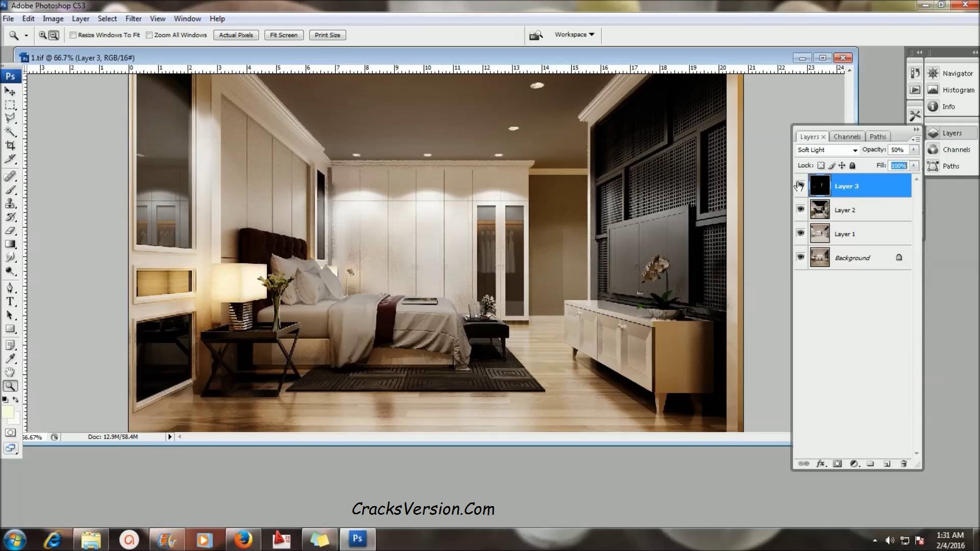980x551 pixels.
Task: Pick the Horizontal Type tool
Action: point(10,302)
